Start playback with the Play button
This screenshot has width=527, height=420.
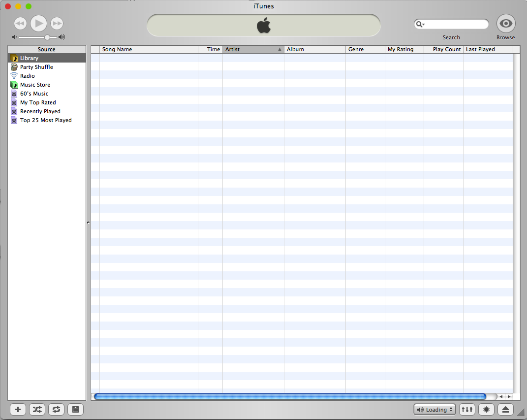(39, 24)
